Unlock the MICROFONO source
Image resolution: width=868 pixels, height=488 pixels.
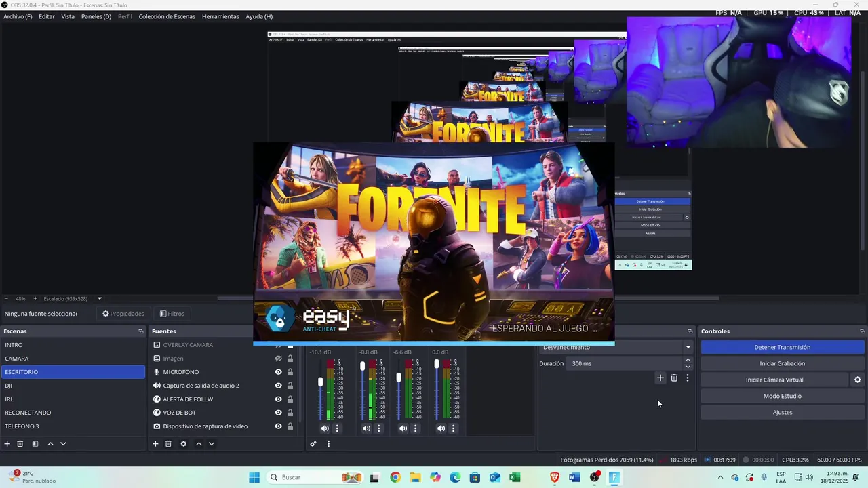290,372
